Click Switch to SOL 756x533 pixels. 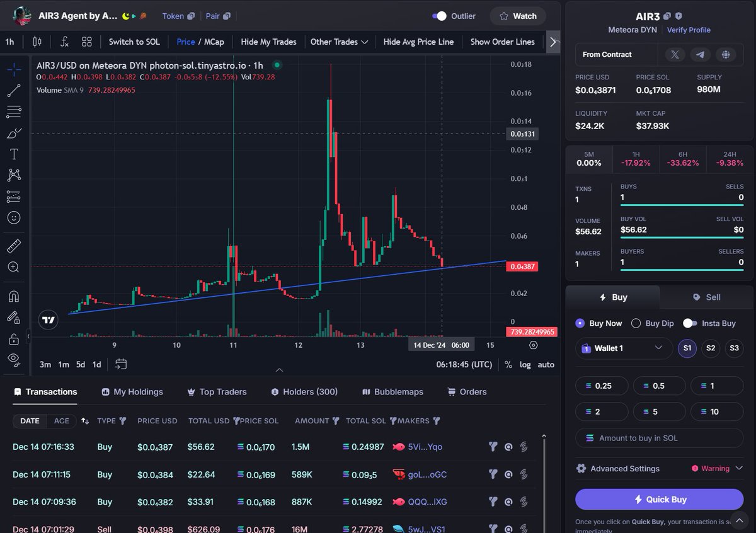(134, 42)
